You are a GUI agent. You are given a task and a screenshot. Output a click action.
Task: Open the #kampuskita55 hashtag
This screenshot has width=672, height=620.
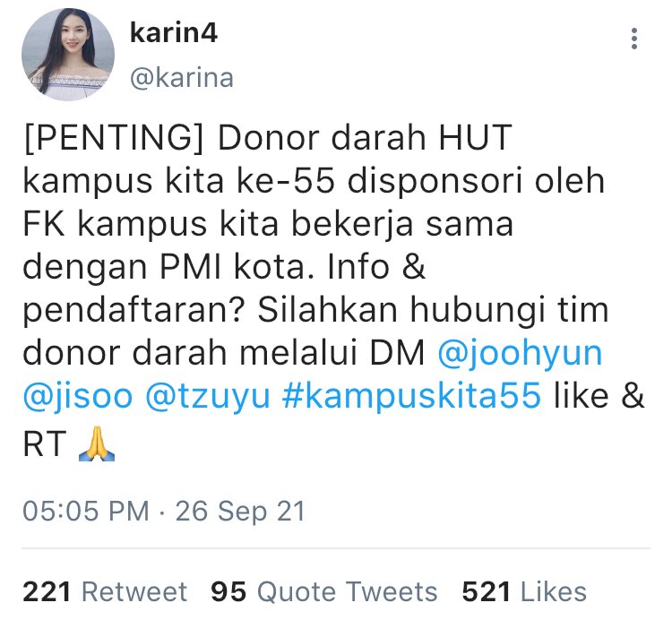click(x=411, y=395)
